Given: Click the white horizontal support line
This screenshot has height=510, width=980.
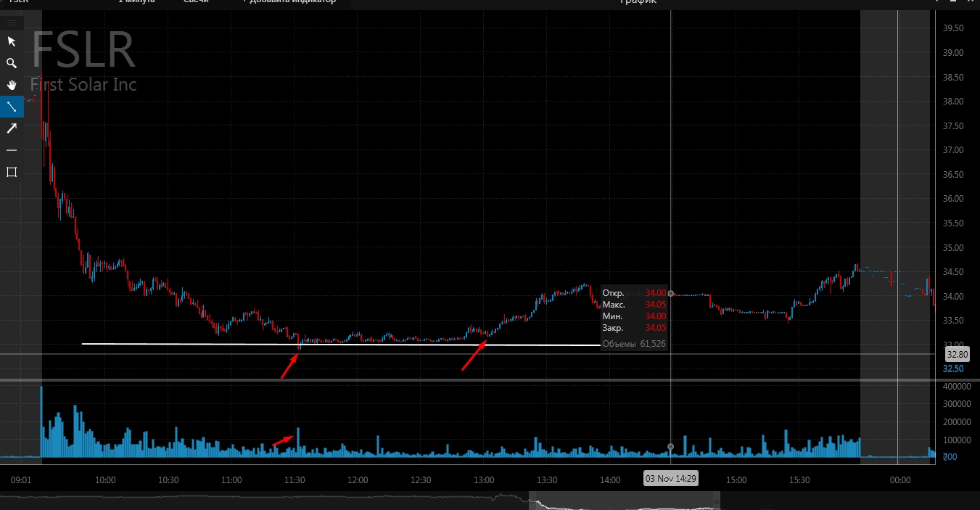Looking at the screenshot, I should (x=341, y=345).
